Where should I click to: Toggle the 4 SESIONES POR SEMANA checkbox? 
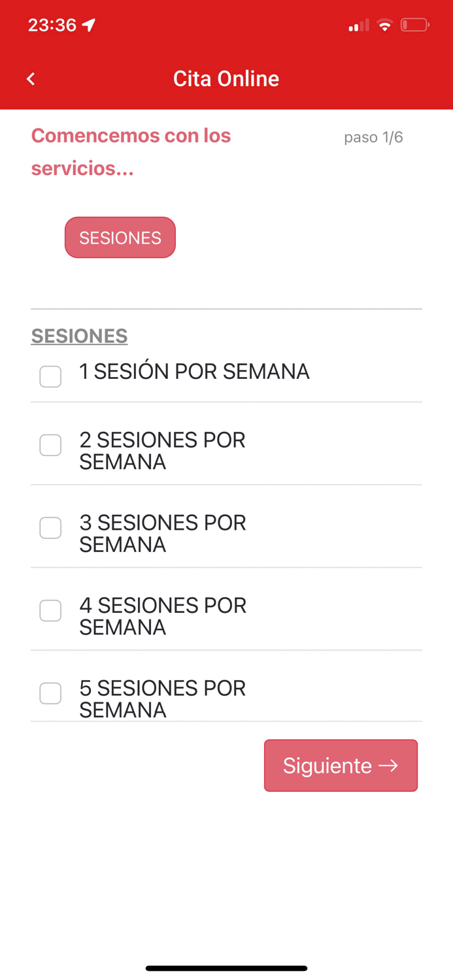point(50,610)
